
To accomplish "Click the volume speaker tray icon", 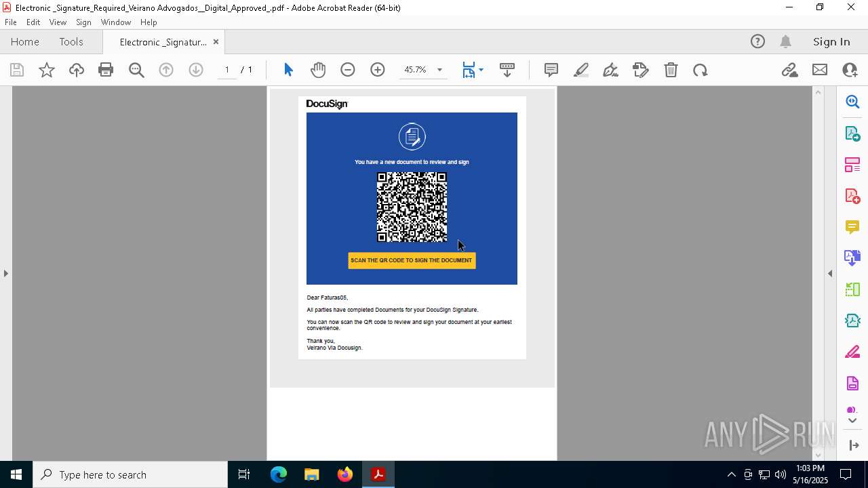I will (x=781, y=474).
